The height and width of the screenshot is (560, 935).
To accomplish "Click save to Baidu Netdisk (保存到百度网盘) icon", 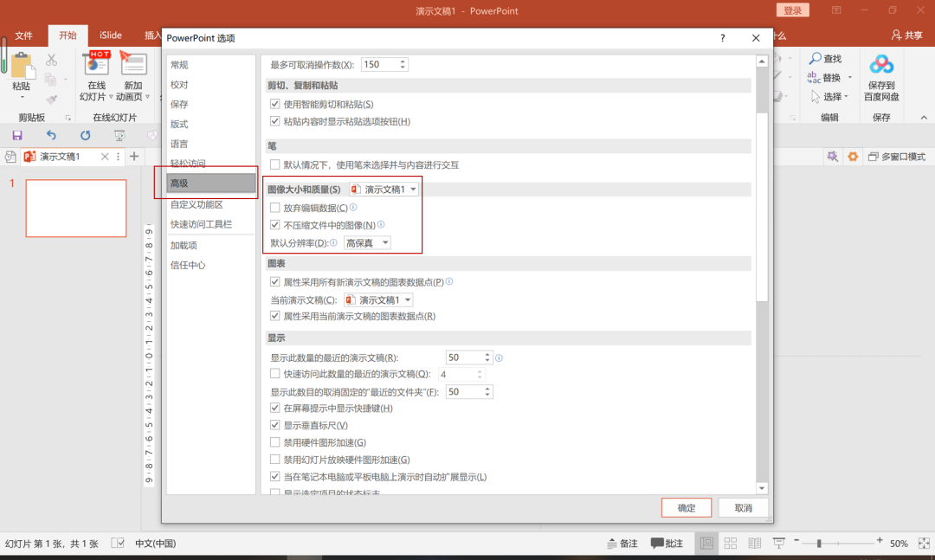I will click(881, 64).
